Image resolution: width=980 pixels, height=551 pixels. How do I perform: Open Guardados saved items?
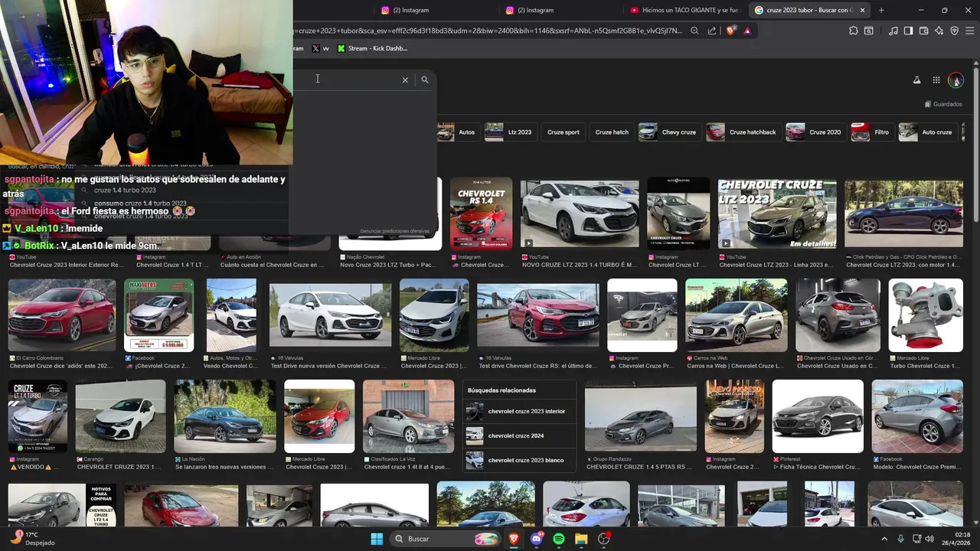943,104
